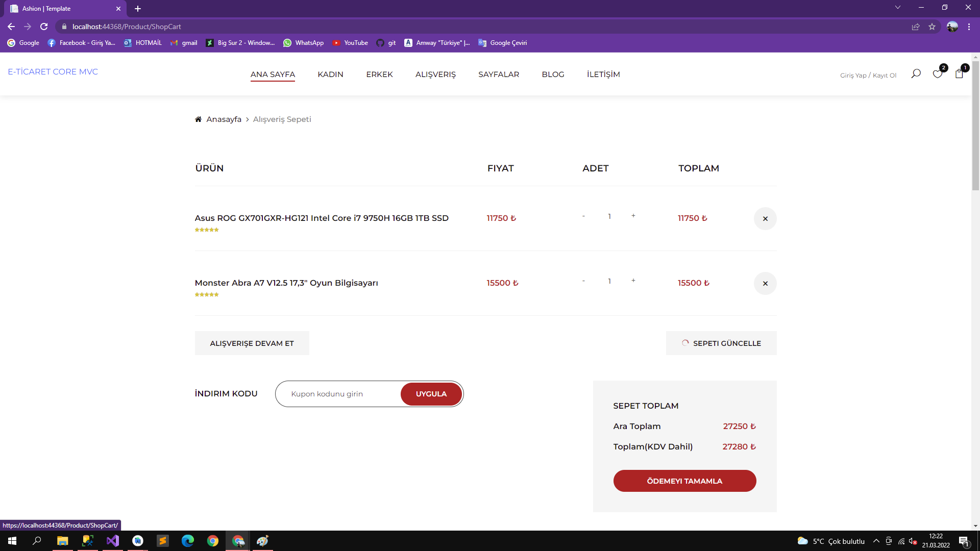Go to the KADIN menu
The image size is (980, 551).
pos(330,74)
